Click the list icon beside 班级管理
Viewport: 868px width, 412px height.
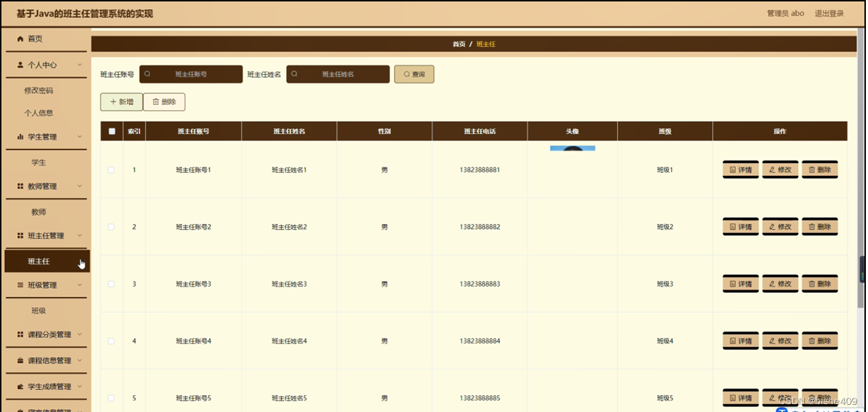(x=20, y=285)
